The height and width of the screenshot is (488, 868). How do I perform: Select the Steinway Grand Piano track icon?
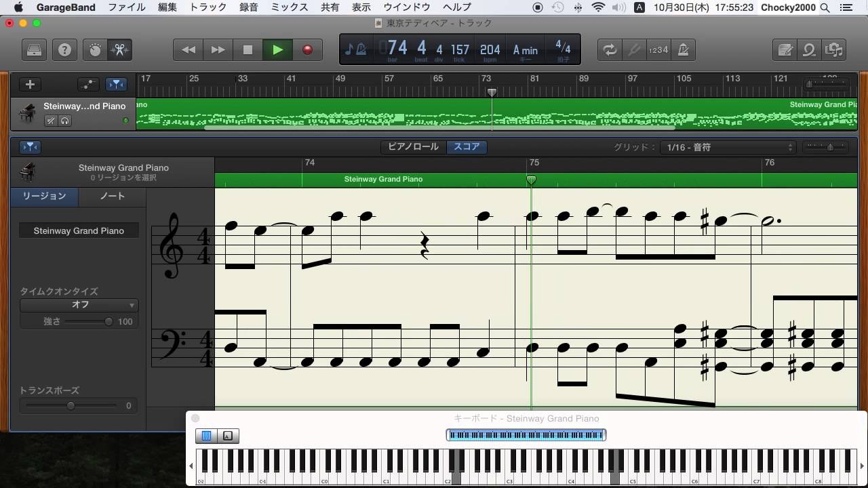pyautogui.click(x=28, y=113)
